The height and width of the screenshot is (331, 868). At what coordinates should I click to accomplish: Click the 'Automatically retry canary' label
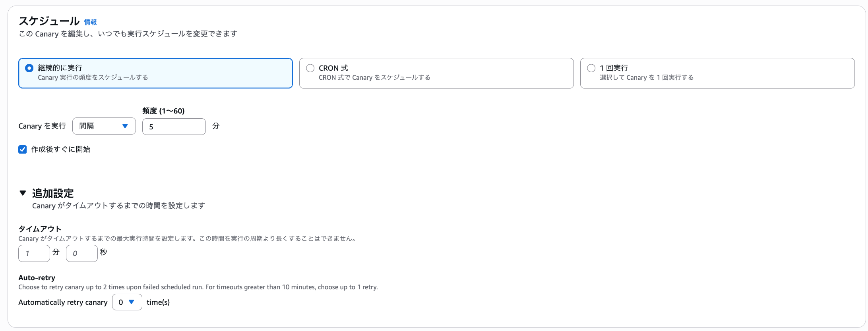63,302
